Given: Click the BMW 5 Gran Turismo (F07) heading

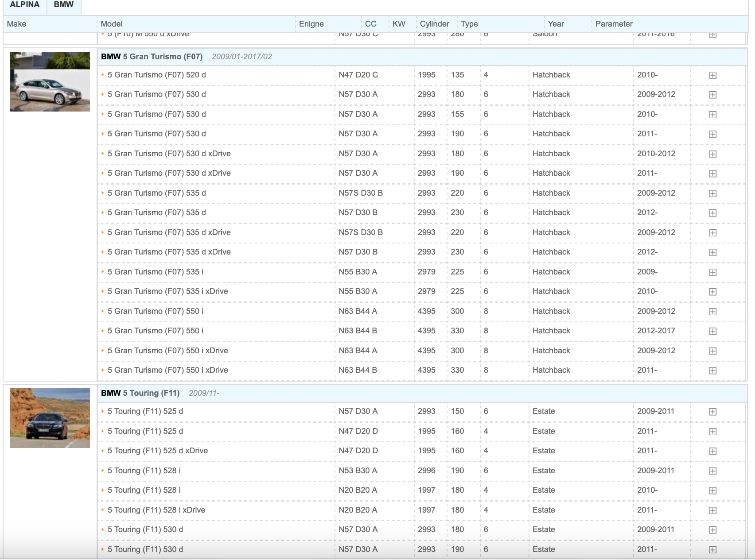Looking at the screenshot, I should 152,57.
